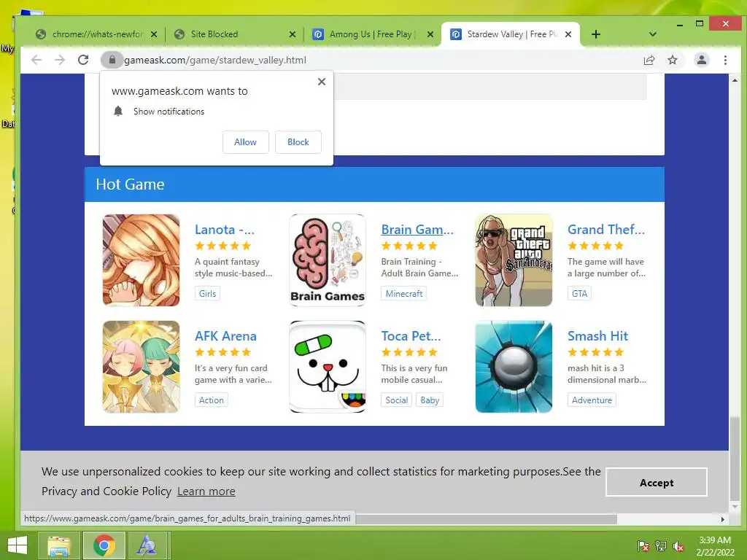Select the GTA category tag
Image resolution: width=747 pixels, height=560 pixels.
click(x=579, y=293)
